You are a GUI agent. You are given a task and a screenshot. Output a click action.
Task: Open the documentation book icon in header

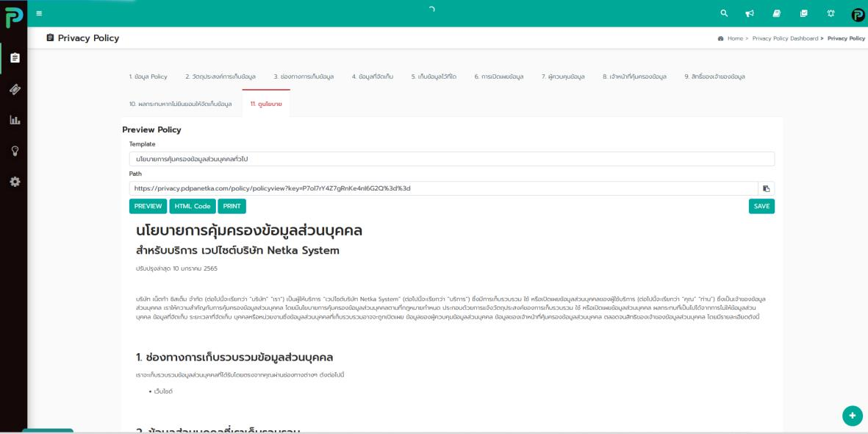tap(777, 12)
